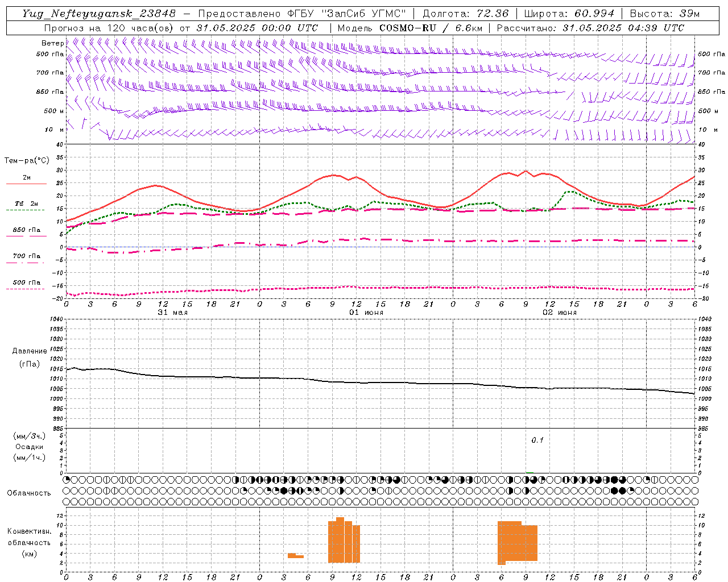Click the station name Yug_Nefteyugansk_23848

click(99, 14)
